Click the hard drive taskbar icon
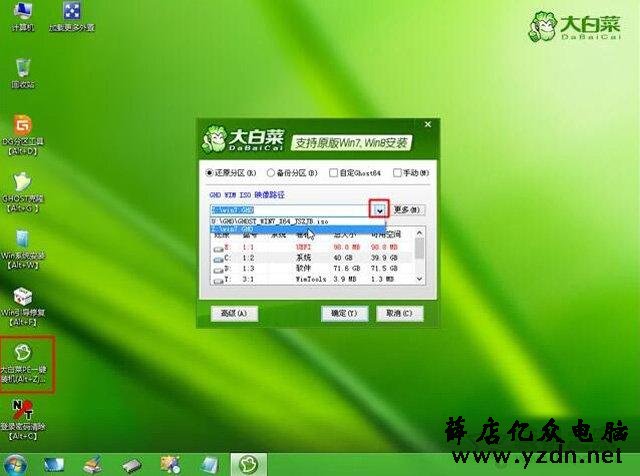Viewport: 640px width, 476px height. [x=131, y=465]
